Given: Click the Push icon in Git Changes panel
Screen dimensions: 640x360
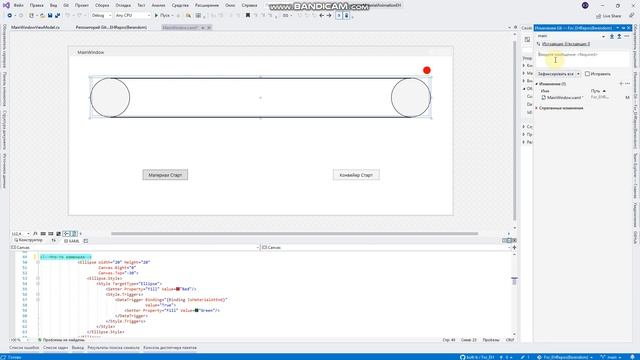Looking at the screenshot, I should [x=619, y=36].
